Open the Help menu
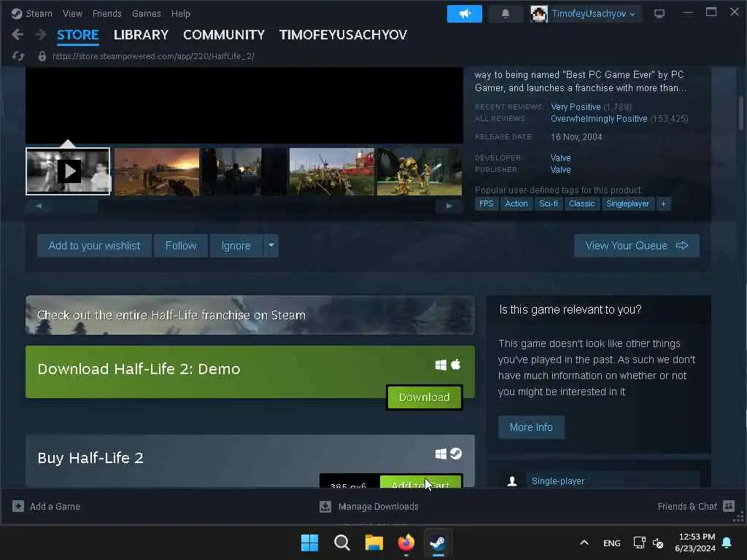747x560 pixels. (181, 13)
